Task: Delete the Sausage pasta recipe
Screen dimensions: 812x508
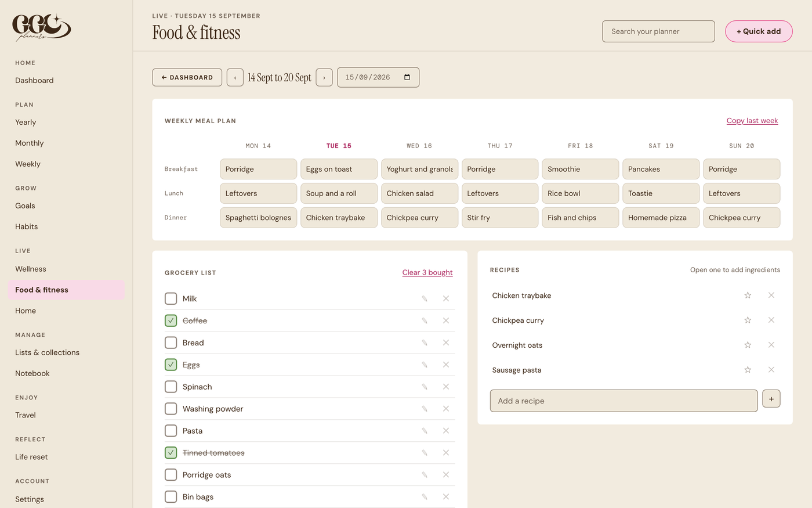Action: pos(771,370)
